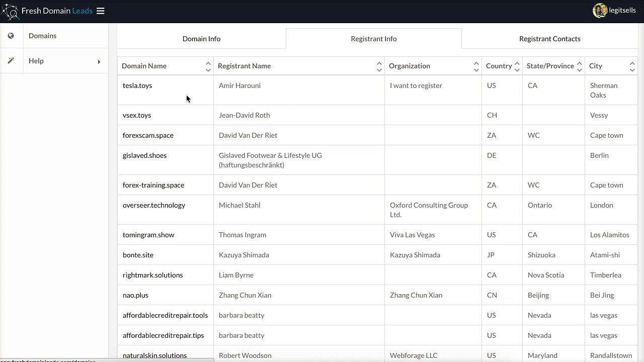Image resolution: width=644 pixels, height=362 pixels.
Task: Click the Fresh Domain Leads logo icon
Action: pos(10,11)
